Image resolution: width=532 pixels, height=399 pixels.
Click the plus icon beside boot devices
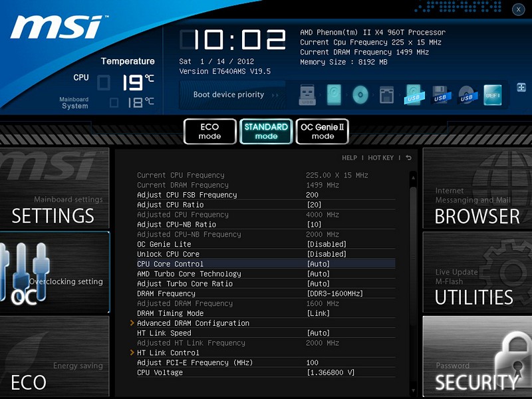point(521,87)
